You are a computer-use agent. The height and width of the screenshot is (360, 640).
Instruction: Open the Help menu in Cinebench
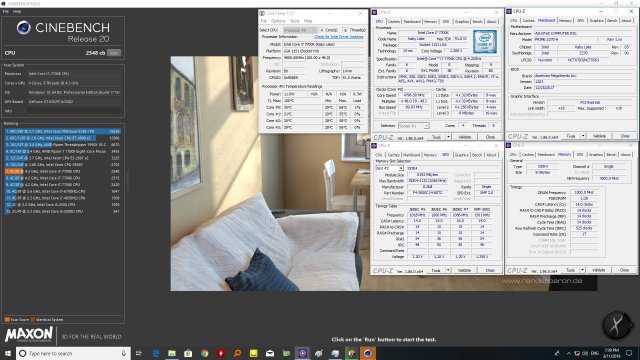(x=17, y=11)
